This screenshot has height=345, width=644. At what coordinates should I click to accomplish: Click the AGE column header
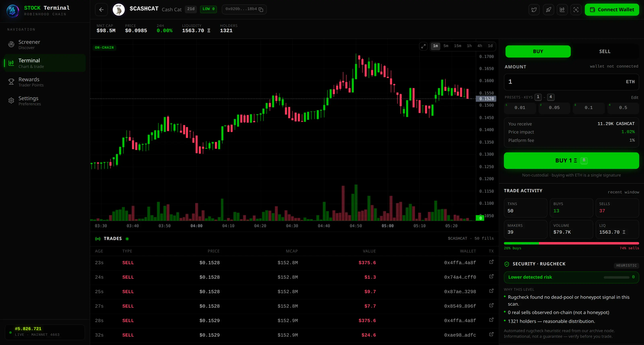coord(99,251)
